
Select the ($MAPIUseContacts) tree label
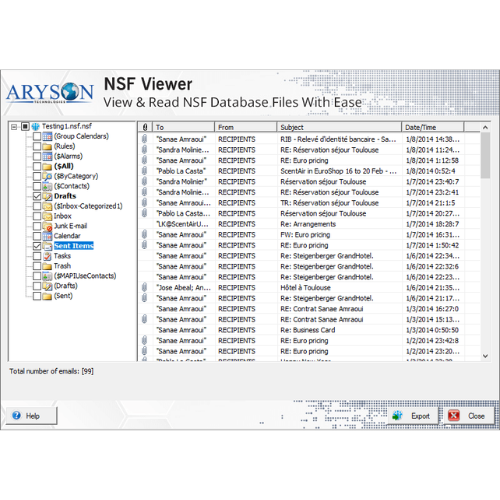pyautogui.click(x=85, y=276)
